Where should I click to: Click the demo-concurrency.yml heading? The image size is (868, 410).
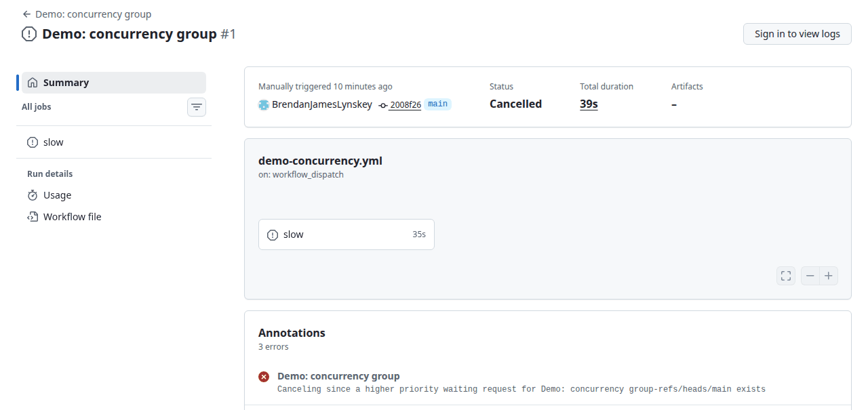tap(320, 161)
